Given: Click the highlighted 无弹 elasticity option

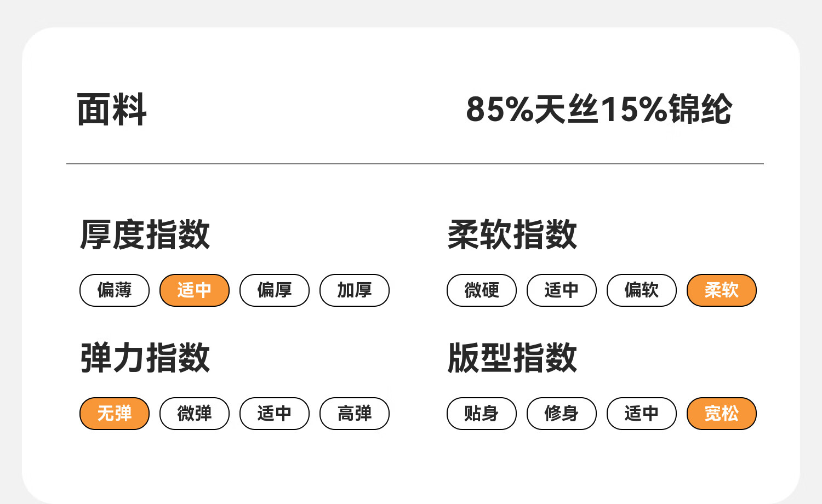Looking at the screenshot, I should coord(115,414).
